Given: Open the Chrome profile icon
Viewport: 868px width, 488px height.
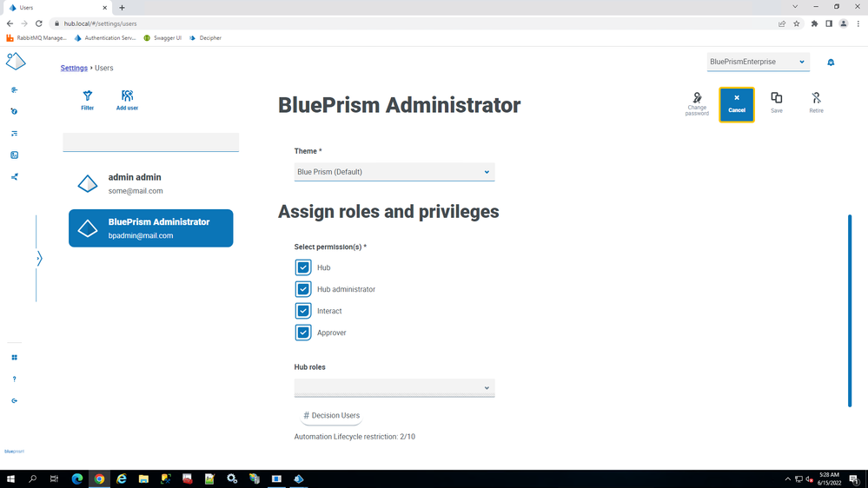Looking at the screenshot, I should (843, 23).
